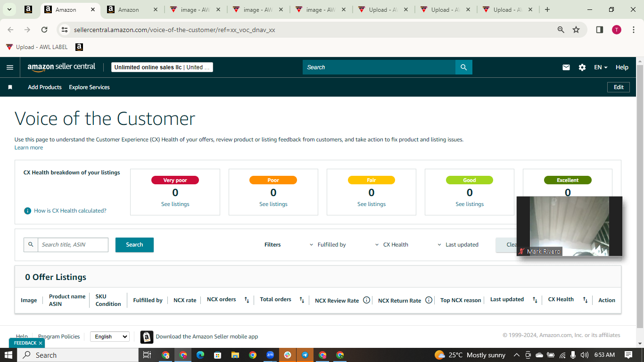Screen dimensions: 644x362
Task: Open Download the Amazon Seller mobile app link
Action: tap(207, 337)
